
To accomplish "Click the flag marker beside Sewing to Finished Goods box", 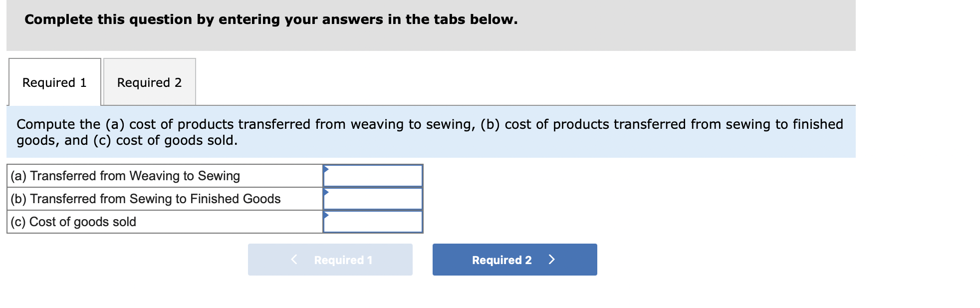I will [327, 193].
